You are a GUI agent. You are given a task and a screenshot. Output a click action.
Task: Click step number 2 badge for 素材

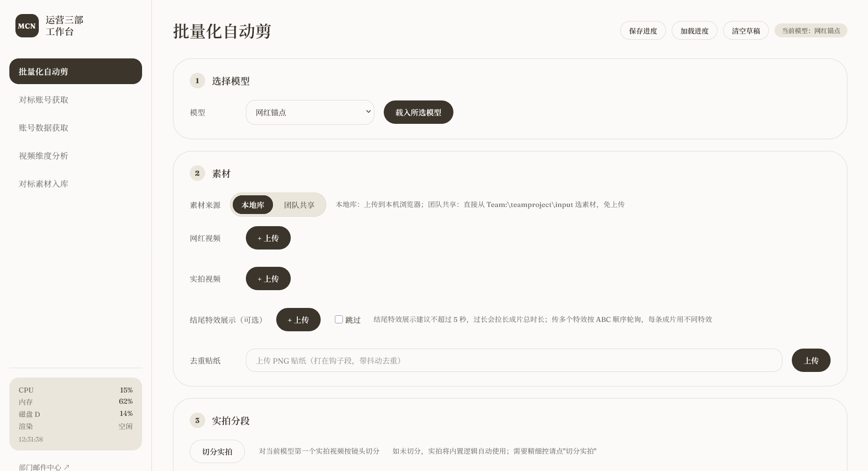[x=197, y=173]
